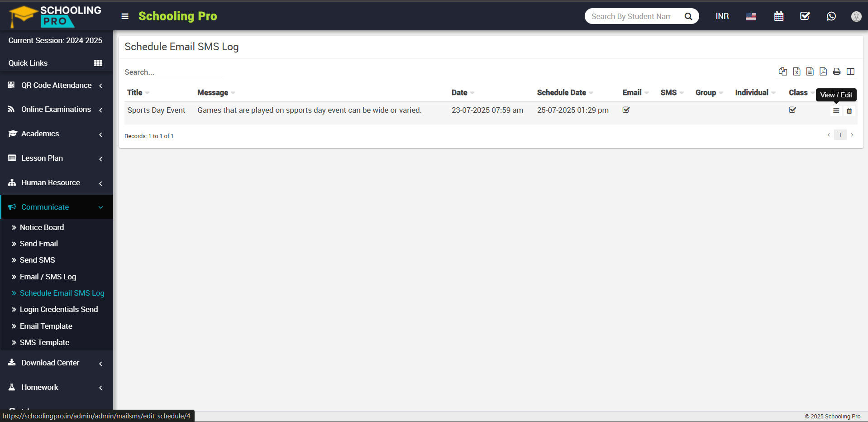Sort by Schedule Date column
This screenshot has height=422, width=868.
(x=565, y=92)
